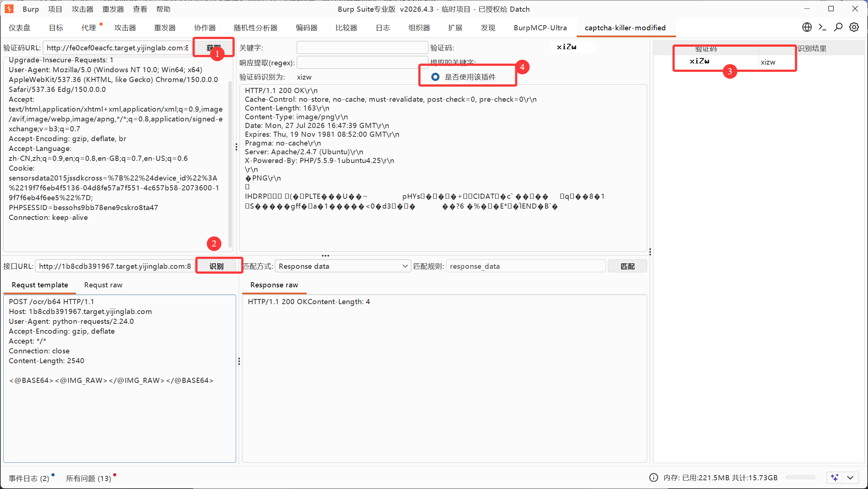Switch to the 比较器 tab

pos(346,28)
